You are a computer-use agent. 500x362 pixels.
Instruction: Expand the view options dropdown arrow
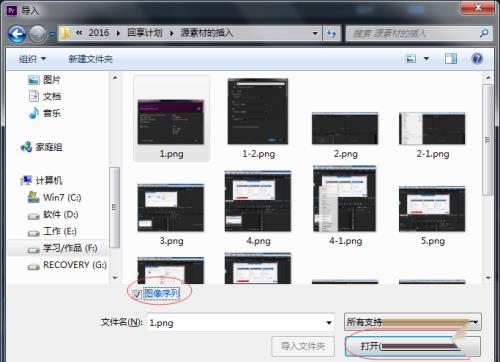426,59
